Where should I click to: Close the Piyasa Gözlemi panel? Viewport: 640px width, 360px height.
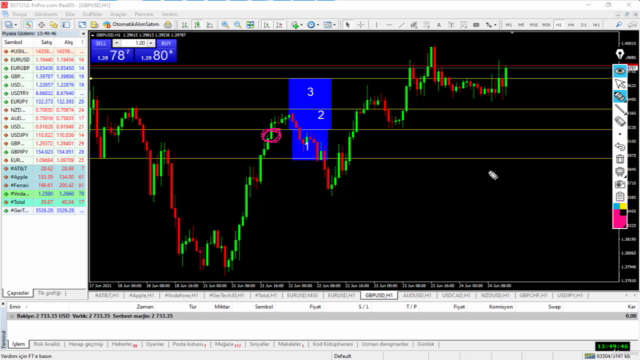[x=83, y=33]
